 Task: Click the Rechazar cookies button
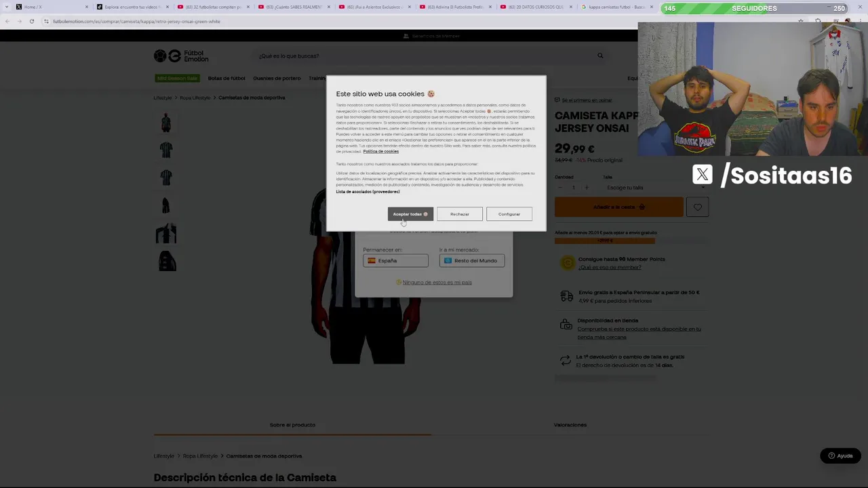point(460,214)
